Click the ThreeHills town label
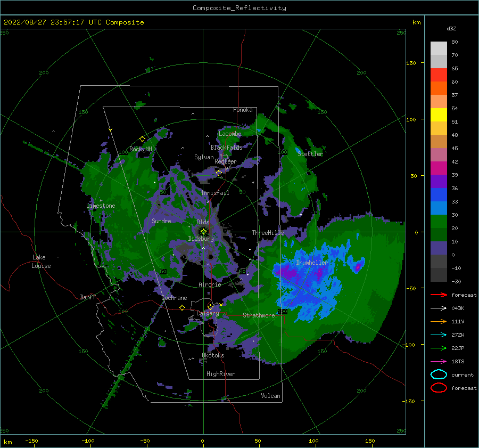The width and height of the screenshot is (479, 448). point(268,233)
